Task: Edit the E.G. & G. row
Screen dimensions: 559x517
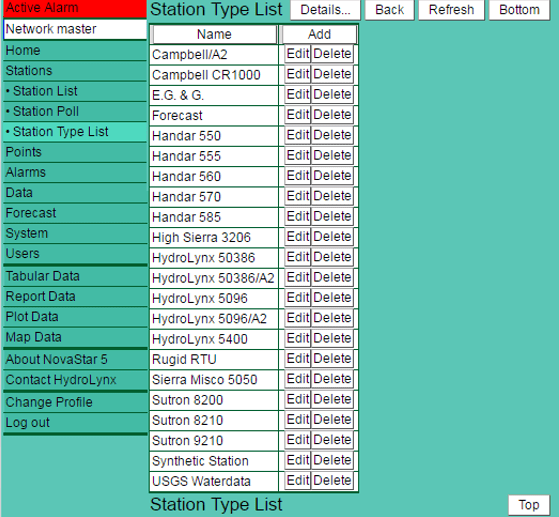Action: click(298, 95)
